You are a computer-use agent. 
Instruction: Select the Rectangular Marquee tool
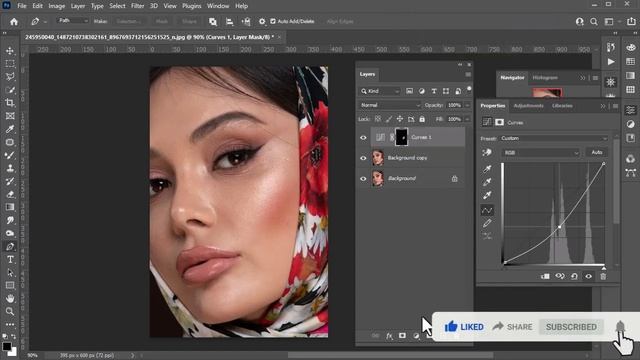click(10, 64)
